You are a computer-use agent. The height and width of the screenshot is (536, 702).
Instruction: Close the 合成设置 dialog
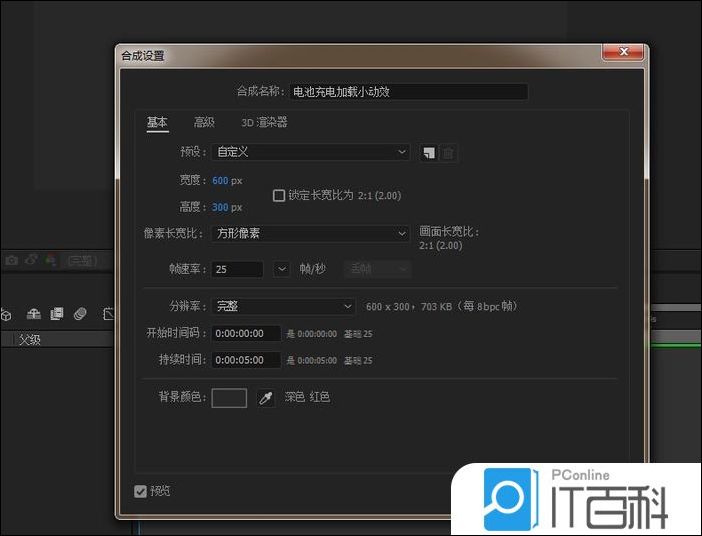pyautogui.click(x=623, y=51)
